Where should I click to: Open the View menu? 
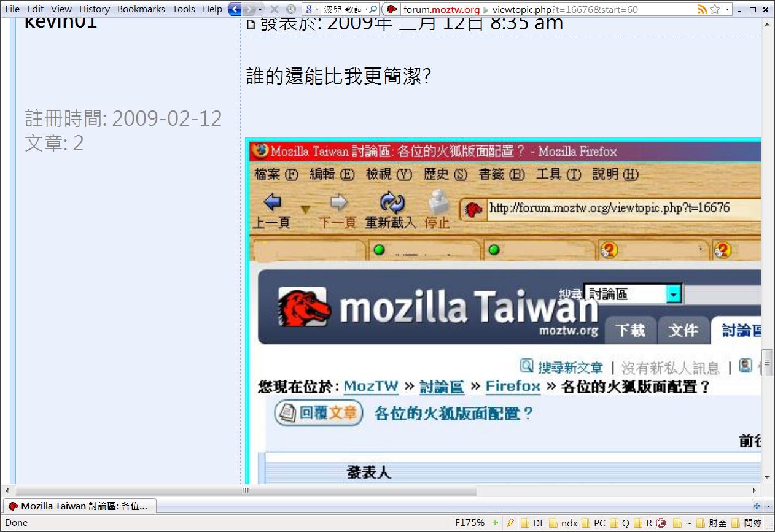click(61, 9)
